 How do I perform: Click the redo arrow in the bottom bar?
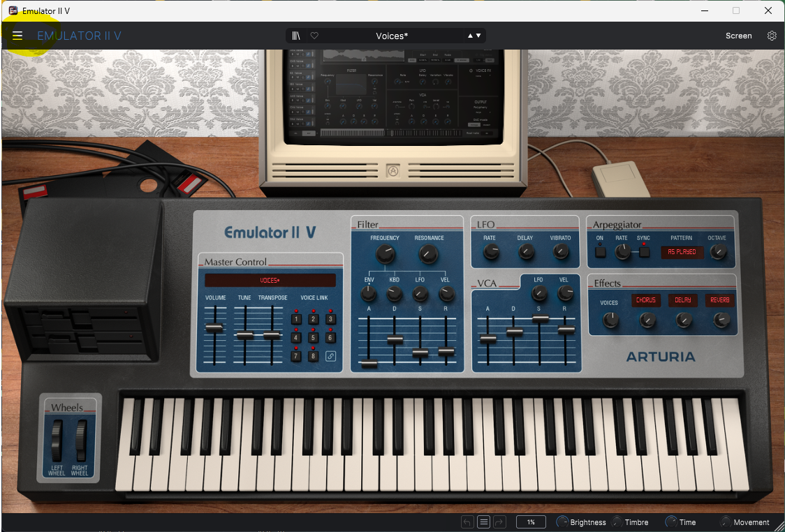(x=499, y=522)
